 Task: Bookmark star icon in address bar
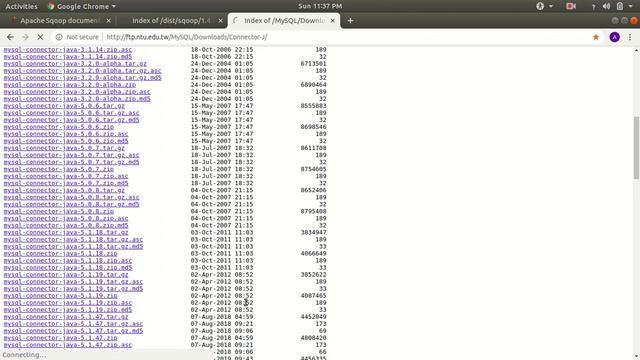pyautogui.click(x=596, y=37)
